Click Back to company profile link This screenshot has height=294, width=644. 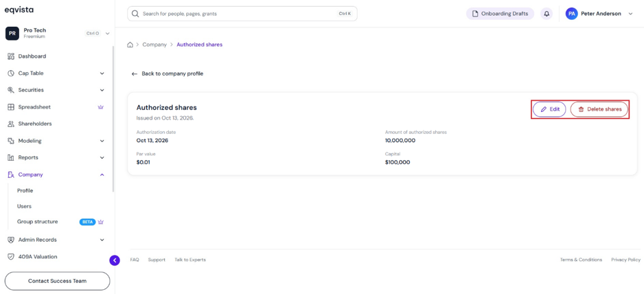pos(167,74)
